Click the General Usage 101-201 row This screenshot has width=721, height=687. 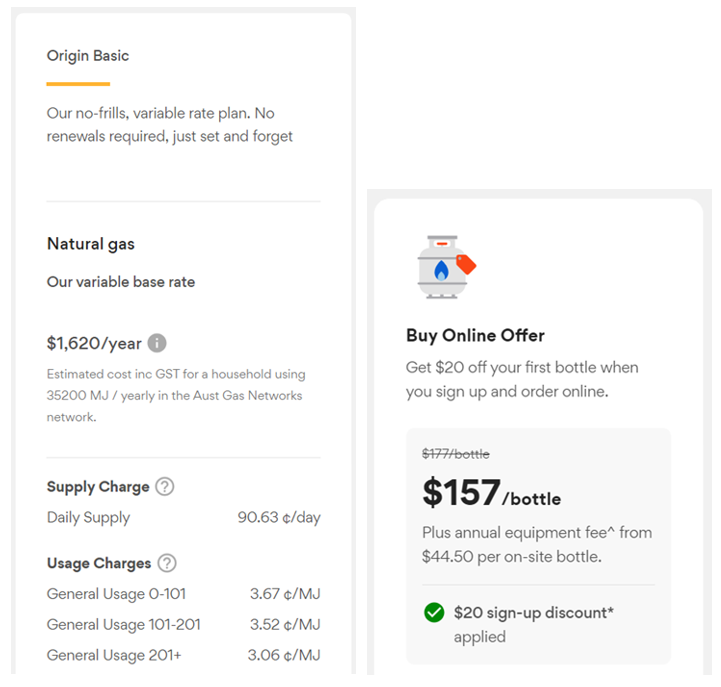183,625
